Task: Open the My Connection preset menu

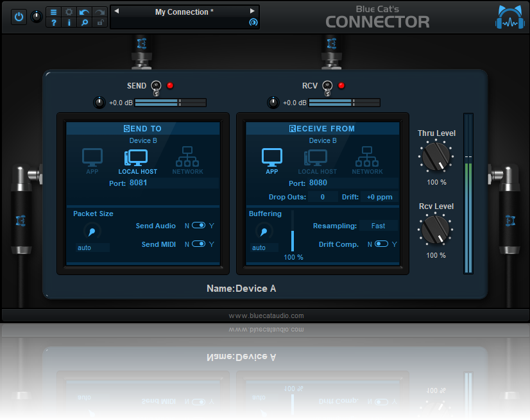Action: 184,12
